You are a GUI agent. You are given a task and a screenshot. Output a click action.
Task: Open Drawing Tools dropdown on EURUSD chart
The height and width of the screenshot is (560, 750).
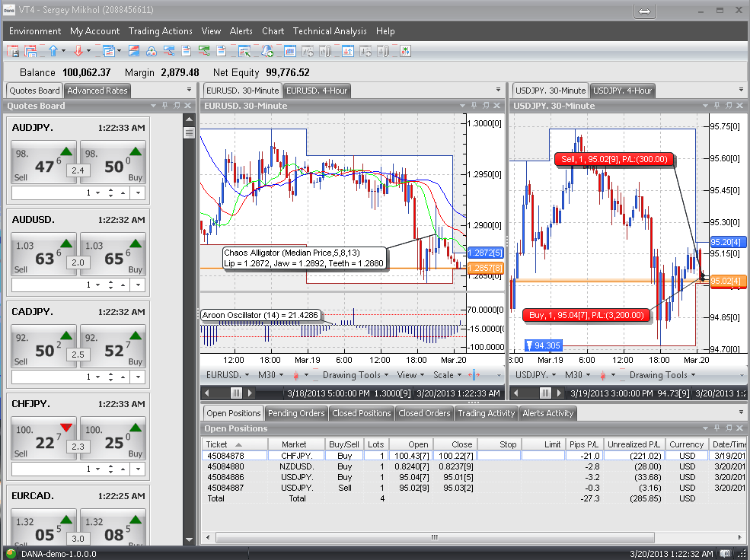(x=354, y=375)
